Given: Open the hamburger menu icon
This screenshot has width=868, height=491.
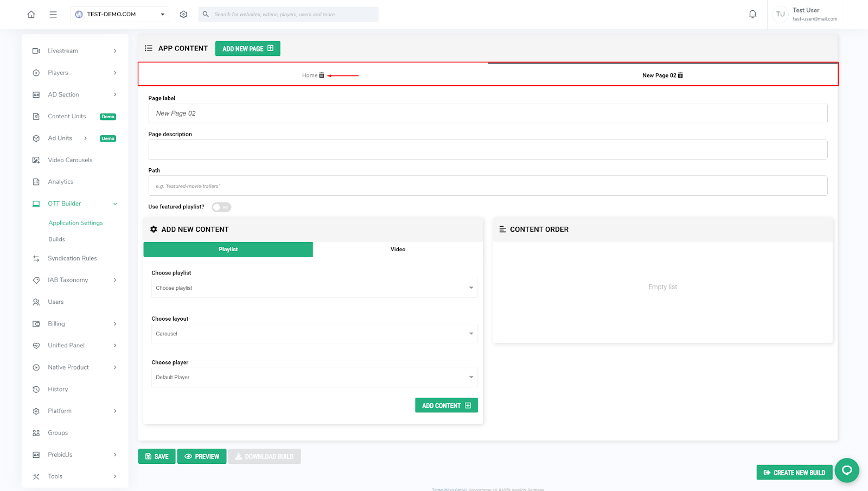Looking at the screenshot, I should [x=53, y=15].
